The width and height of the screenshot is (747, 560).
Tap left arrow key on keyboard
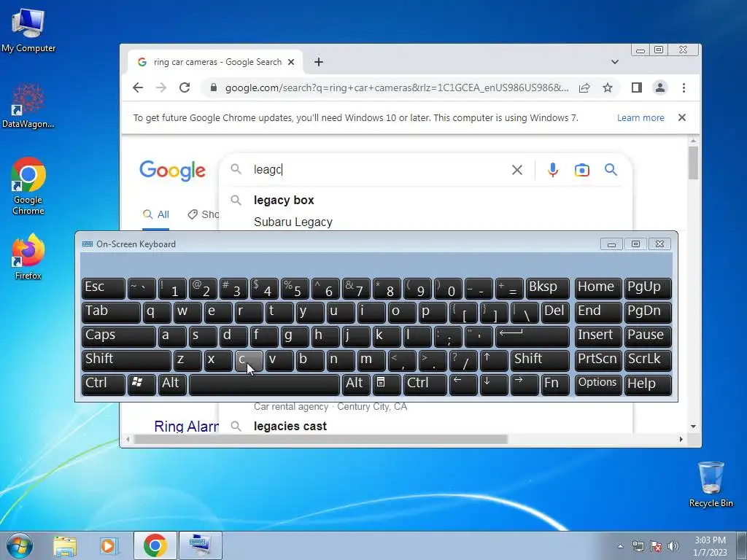pyautogui.click(x=463, y=384)
